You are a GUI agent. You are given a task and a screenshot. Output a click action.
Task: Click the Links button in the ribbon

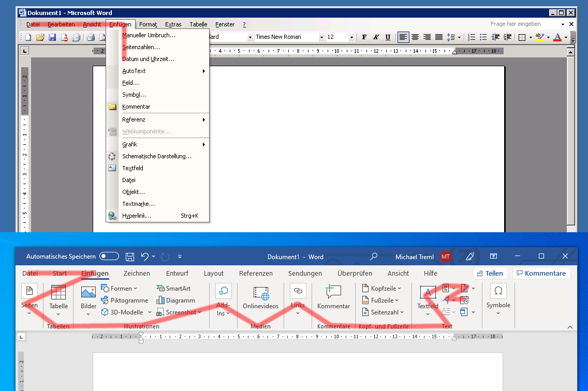click(x=298, y=299)
